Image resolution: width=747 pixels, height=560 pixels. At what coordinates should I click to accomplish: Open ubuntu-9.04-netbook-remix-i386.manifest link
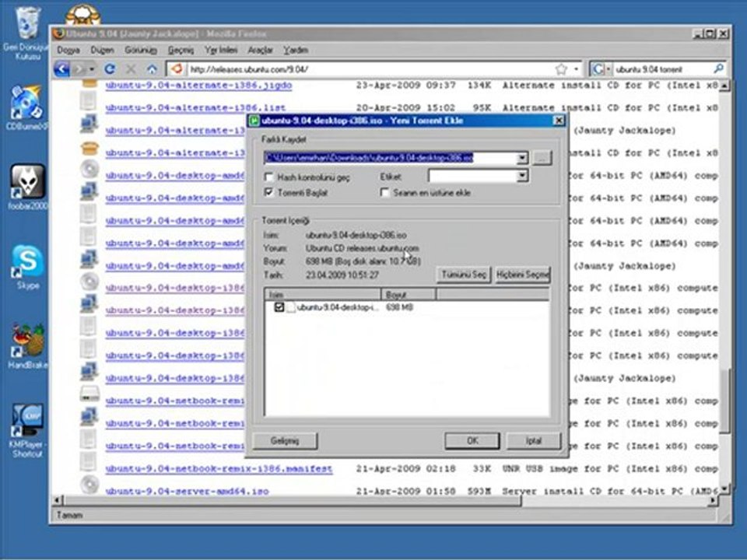point(219,468)
